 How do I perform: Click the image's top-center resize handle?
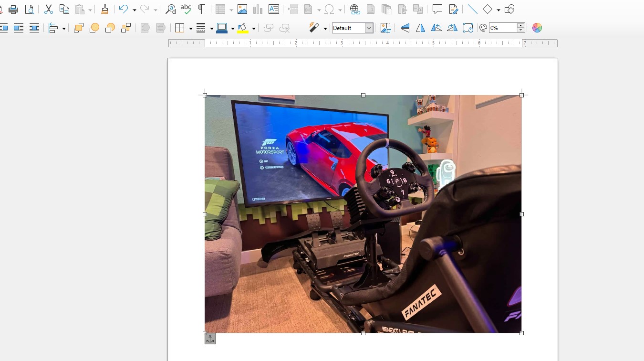[x=363, y=95]
